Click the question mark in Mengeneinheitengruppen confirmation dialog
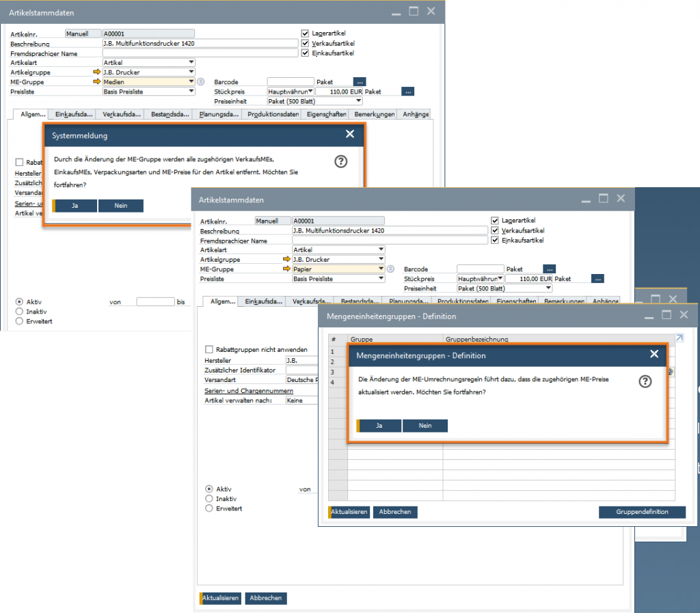Screen dimensions: 700x613 pos(645,381)
